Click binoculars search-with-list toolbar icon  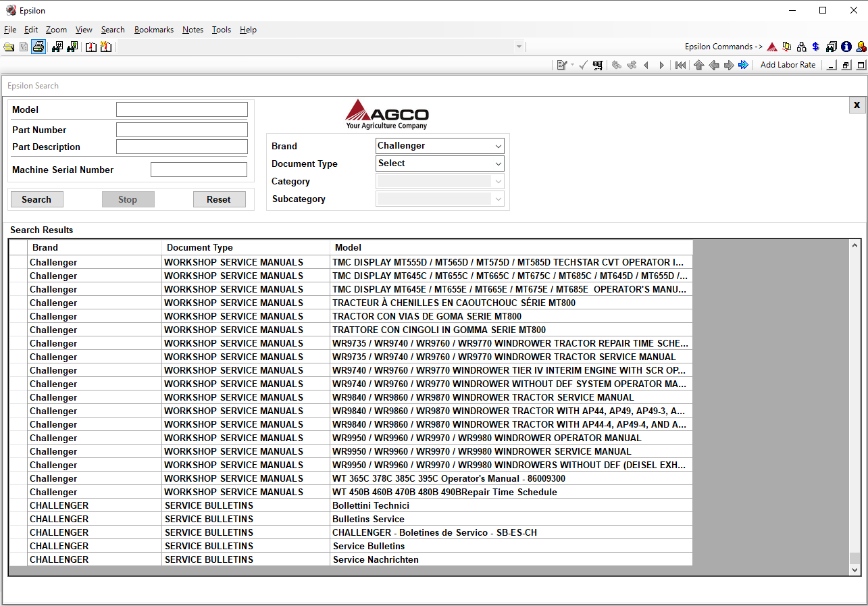pos(72,47)
